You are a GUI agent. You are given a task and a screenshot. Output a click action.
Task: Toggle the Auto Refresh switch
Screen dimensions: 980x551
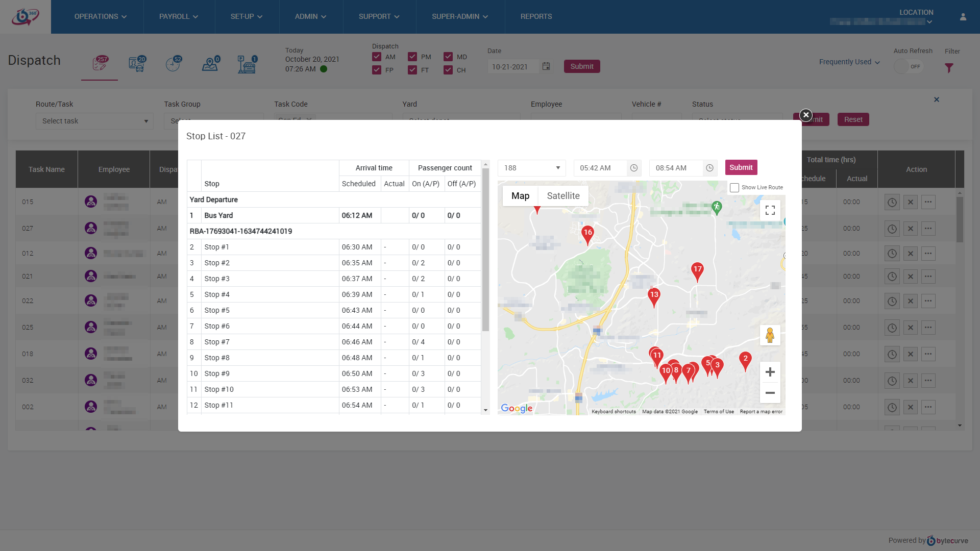(x=908, y=66)
